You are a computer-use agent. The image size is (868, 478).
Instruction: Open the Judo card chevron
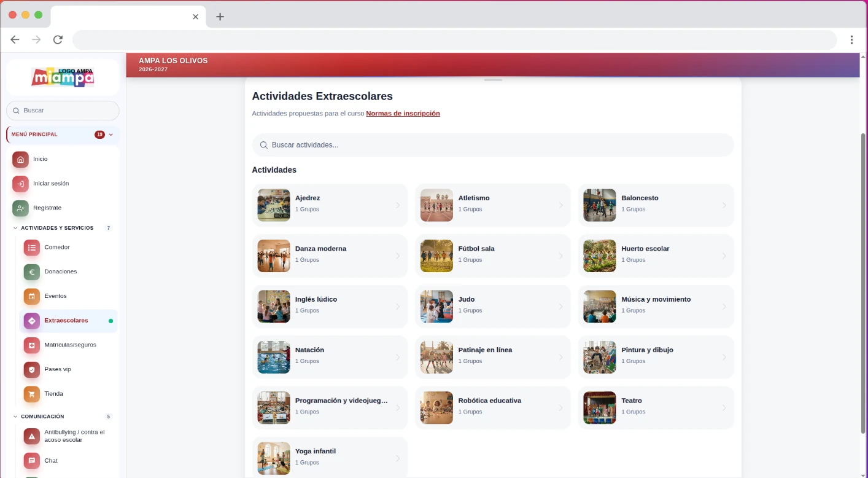561,307
